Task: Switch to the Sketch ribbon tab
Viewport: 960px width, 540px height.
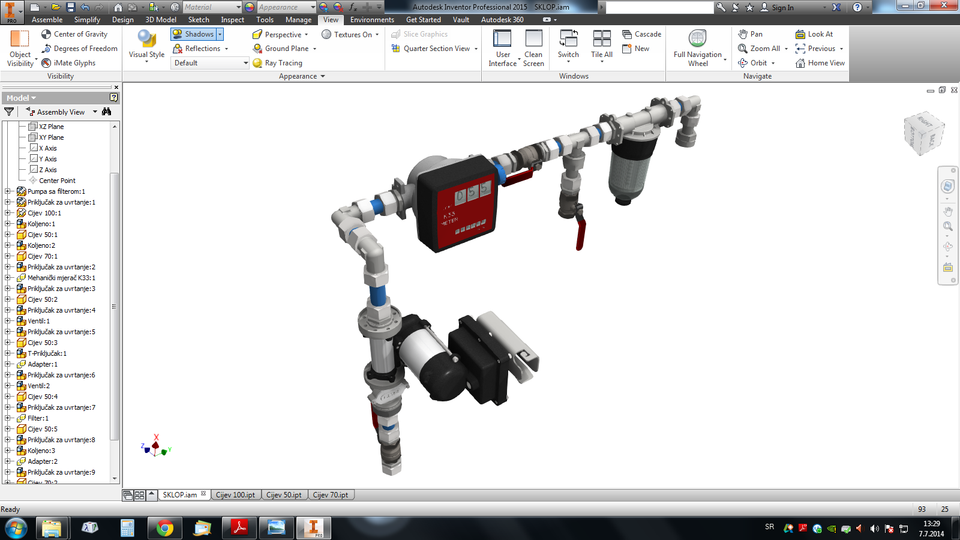Action: pos(199,19)
